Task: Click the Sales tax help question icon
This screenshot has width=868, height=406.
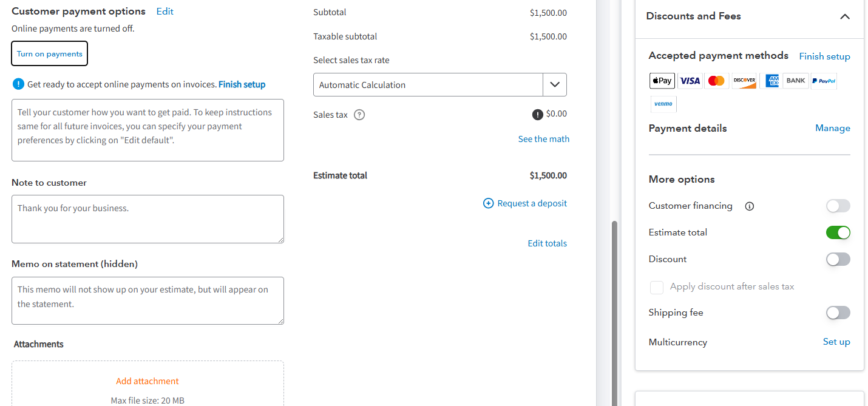Action: coord(359,115)
